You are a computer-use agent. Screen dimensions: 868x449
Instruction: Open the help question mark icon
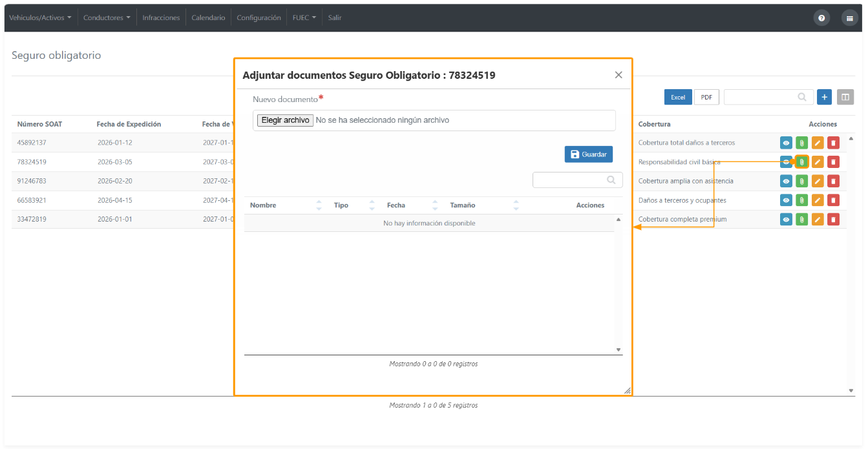821,18
